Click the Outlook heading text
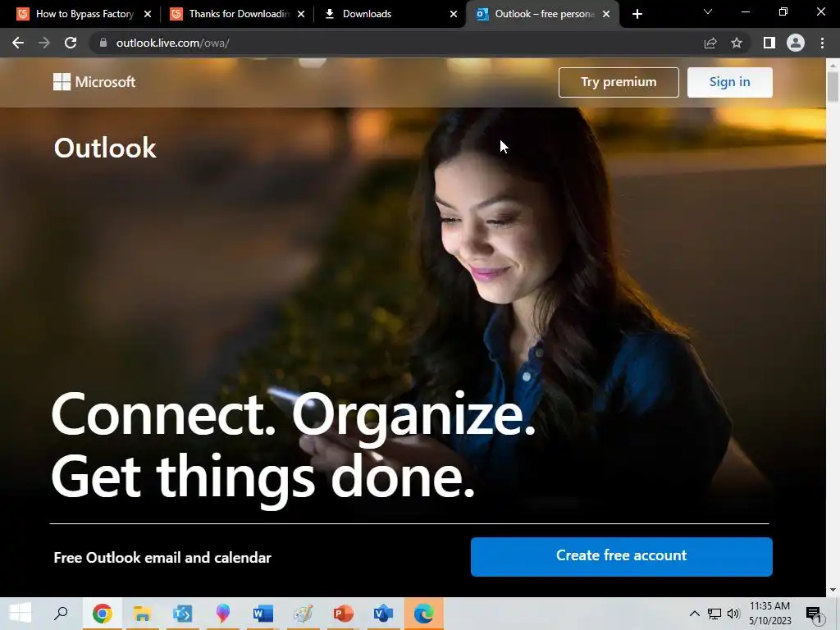This screenshot has height=630, width=840. click(x=105, y=148)
